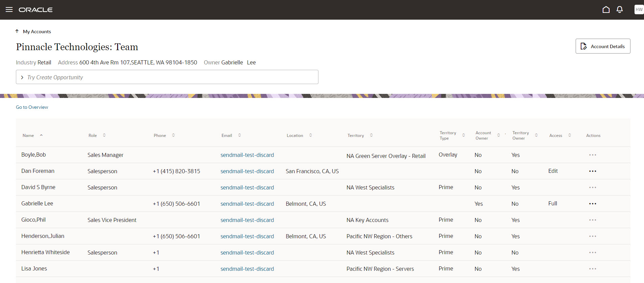
Task: Open notifications bell
Action: coord(620,9)
